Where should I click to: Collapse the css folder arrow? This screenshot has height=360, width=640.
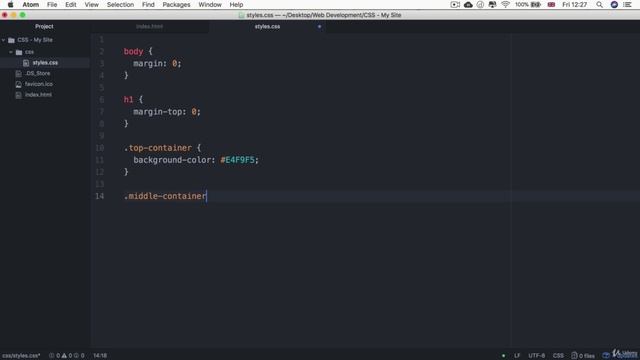point(11,52)
